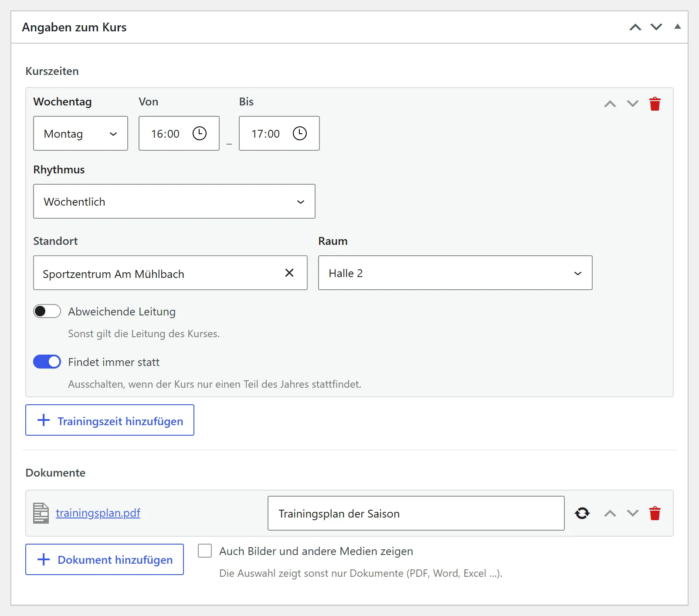Move the Montag training time down
The height and width of the screenshot is (616, 699).
pos(633,104)
